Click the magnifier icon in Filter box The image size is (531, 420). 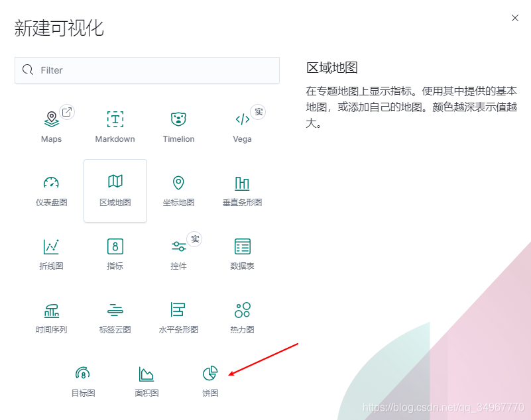pyautogui.click(x=28, y=70)
